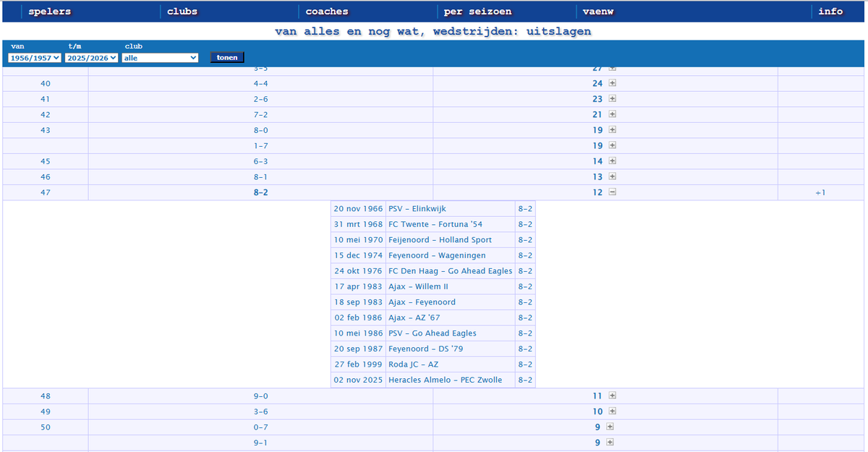Click rank number 48
Screen dimensions: 868x452
point(45,396)
